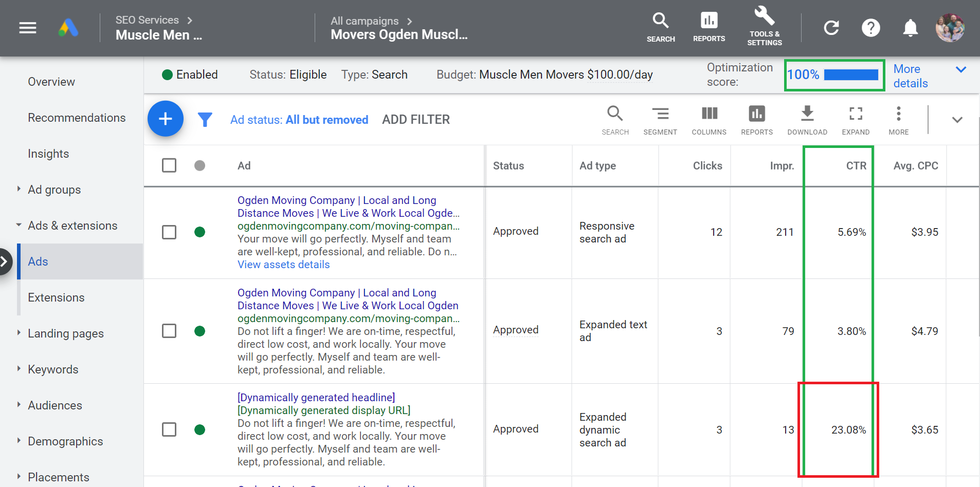
Task: Click the blue filter funnel icon
Action: click(205, 120)
